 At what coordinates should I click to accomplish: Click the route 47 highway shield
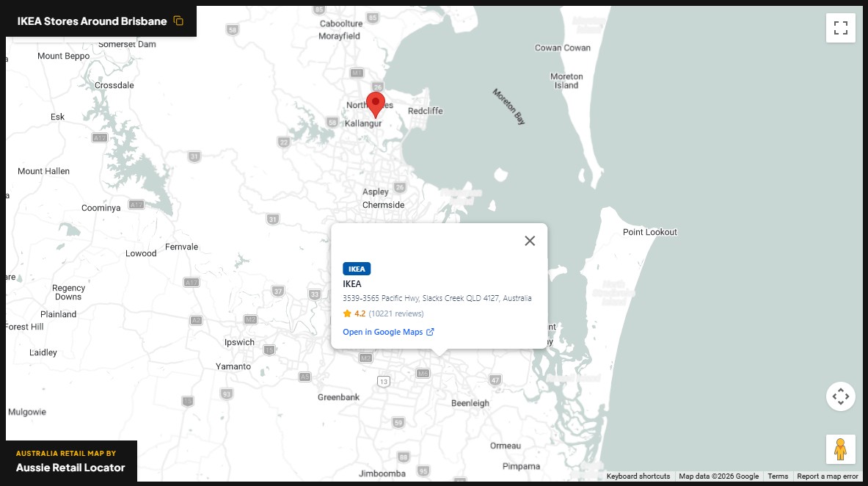click(x=495, y=380)
